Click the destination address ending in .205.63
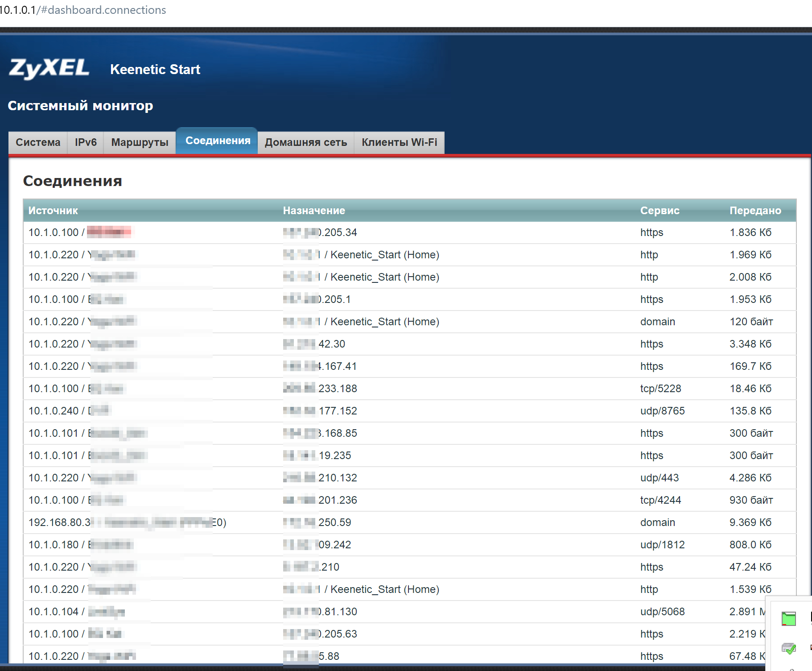 click(x=320, y=634)
